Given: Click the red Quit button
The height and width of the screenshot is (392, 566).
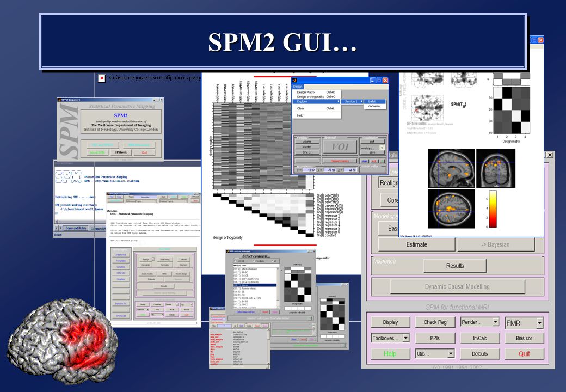Looking at the screenshot, I should tap(524, 354).
